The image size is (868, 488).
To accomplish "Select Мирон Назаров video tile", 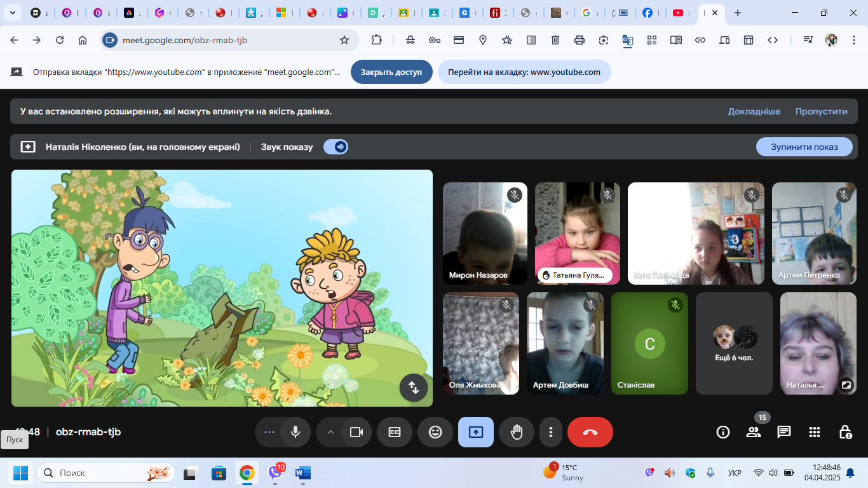I will pos(485,233).
